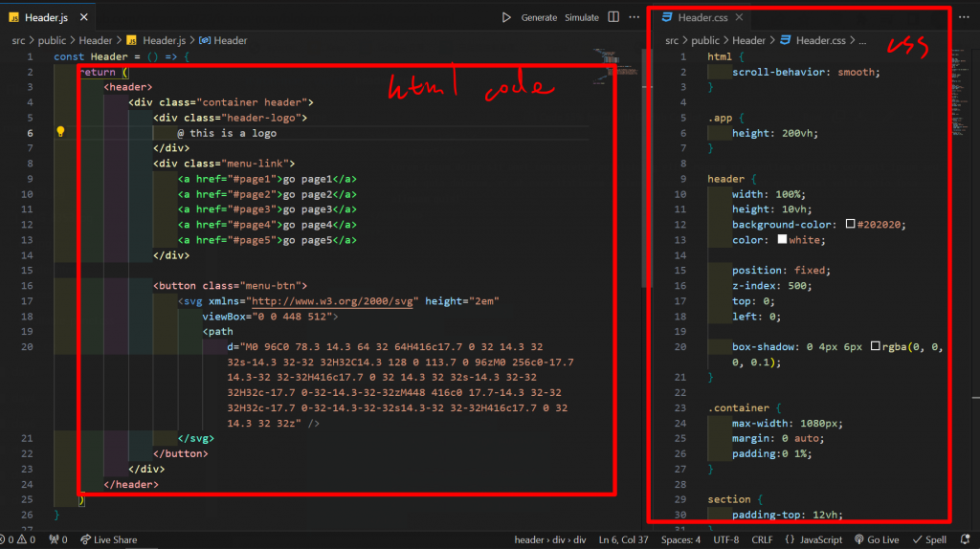Click 'CRLF' end-of-line setting
The width and height of the screenshot is (980, 549).
tap(762, 539)
